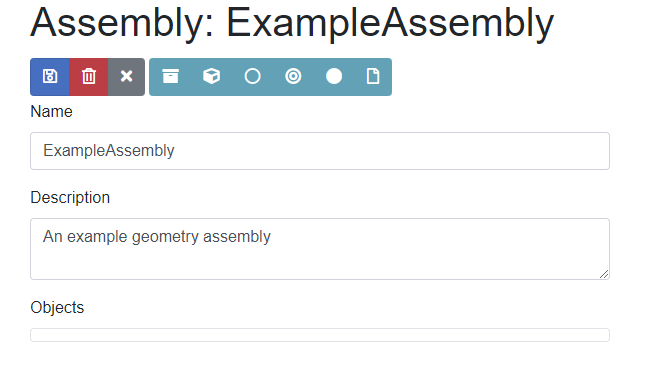Click the empty Objects list box
Screen dimensions: 655x378
(x=320, y=335)
